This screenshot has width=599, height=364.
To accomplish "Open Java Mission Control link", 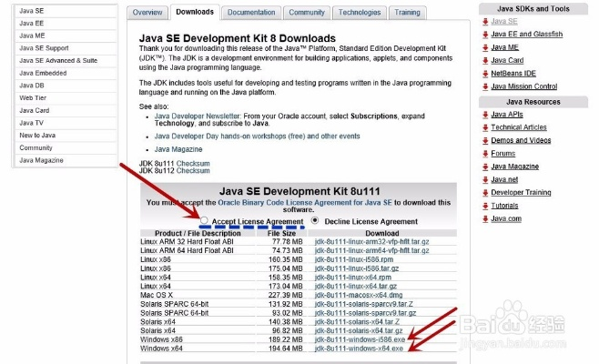I will pos(524,86).
